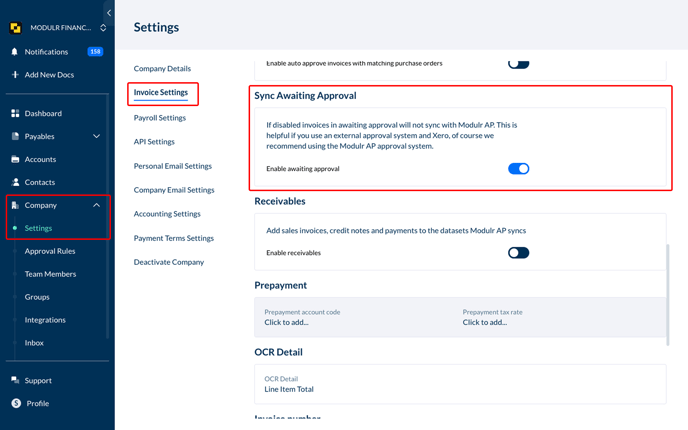The width and height of the screenshot is (688, 430).
Task: Turn on the Enable receivables switch
Action: tap(519, 253)
